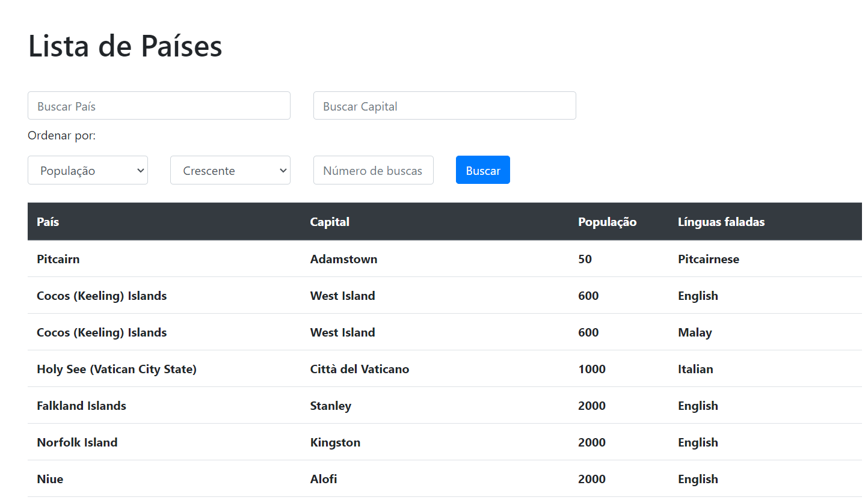This screenshot has height=500, width=868.
Task: Click the Pitcairnese language cell
Action: point(709,259)
